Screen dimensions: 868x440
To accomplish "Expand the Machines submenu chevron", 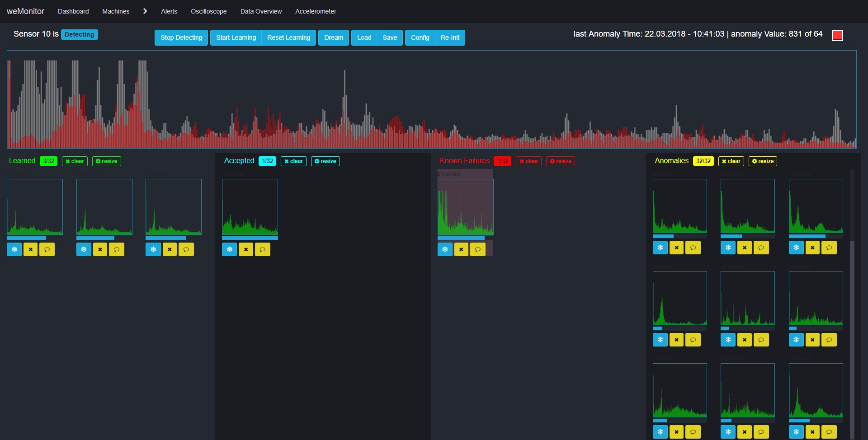I will 145,11.
